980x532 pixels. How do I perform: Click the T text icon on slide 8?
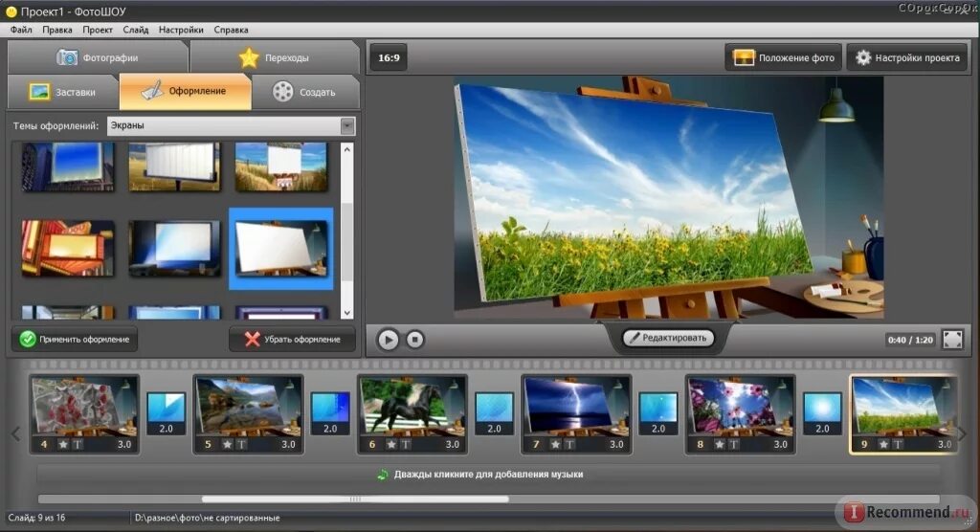click(x=734, y=445)
